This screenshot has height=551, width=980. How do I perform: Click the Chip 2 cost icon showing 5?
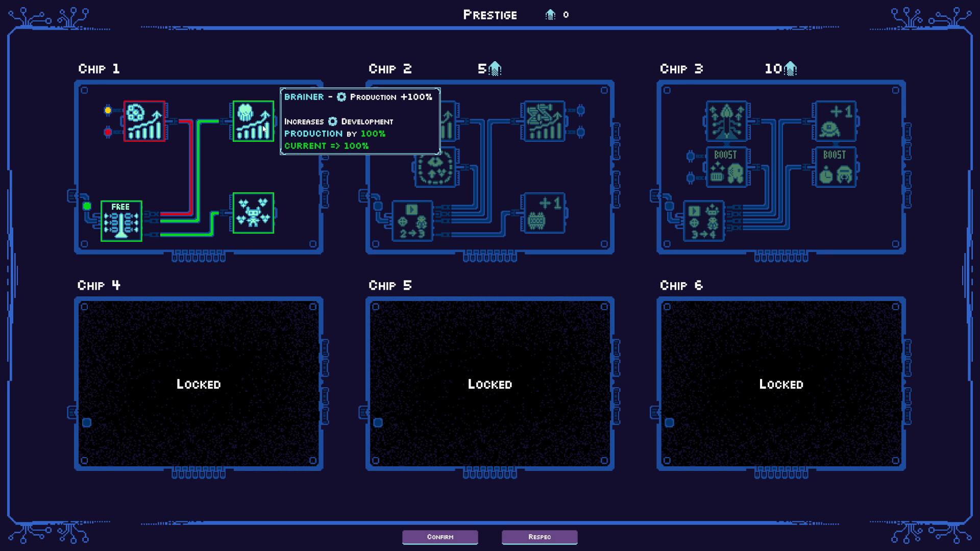495,68
